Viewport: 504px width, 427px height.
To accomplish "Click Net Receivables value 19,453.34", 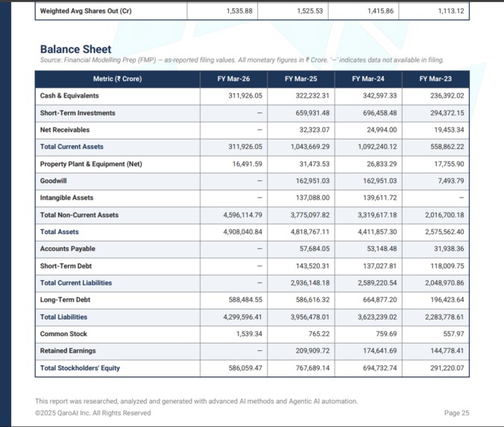I will [x=449, y=130].
